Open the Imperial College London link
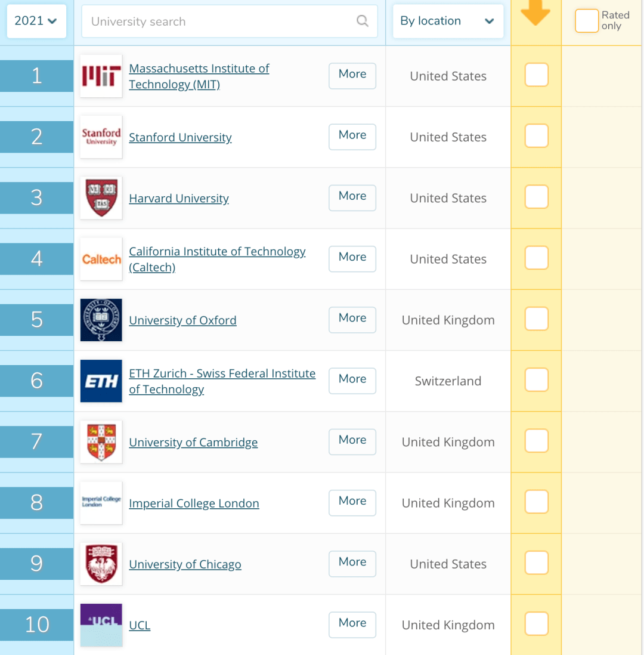Image resolution: width=644 pixels, height=655 pixels. [x=194, y=503]
